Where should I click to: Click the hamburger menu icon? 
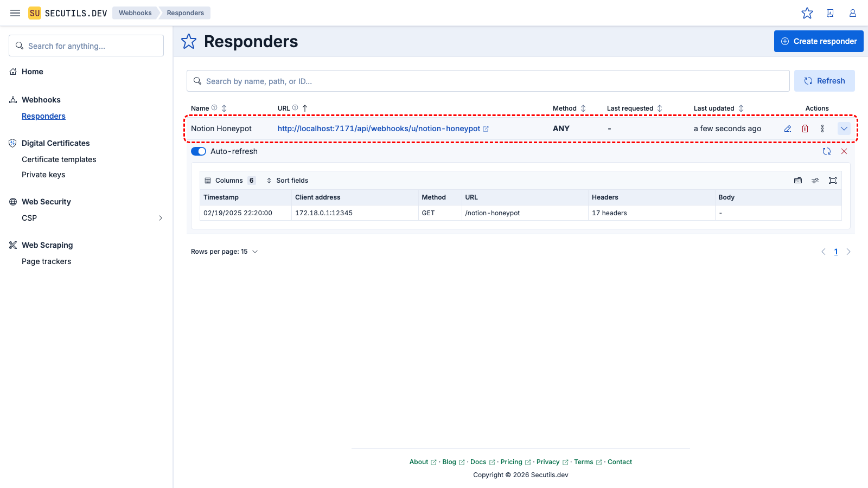tap(15, 13)
